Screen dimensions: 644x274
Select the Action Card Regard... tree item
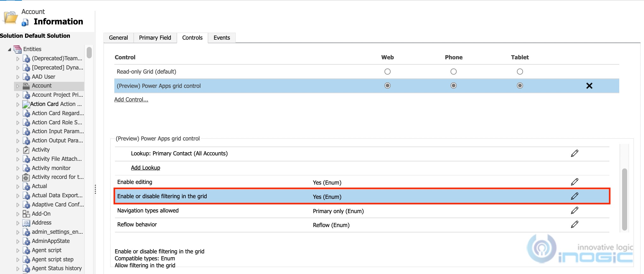click(58, 113)
